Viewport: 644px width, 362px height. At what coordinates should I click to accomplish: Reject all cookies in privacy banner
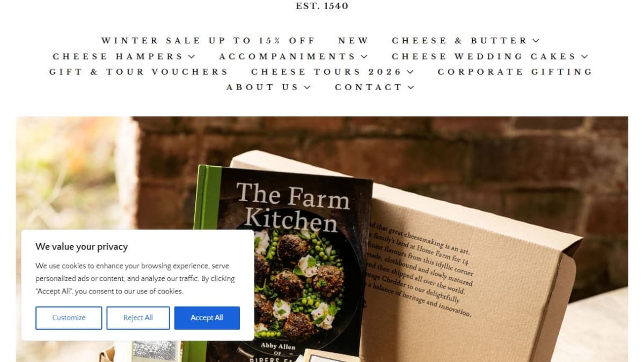pyautogui.click(x=138, y=318)
